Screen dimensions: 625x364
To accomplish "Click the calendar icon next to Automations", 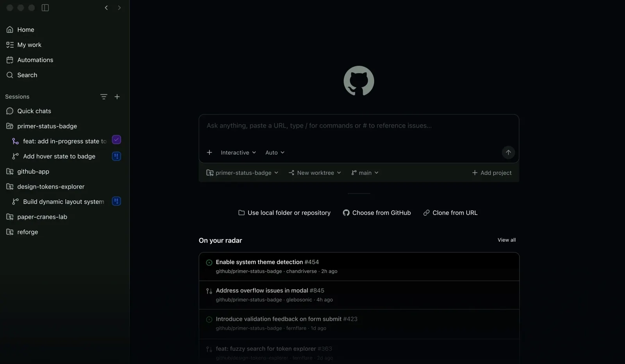I will point(10,60).
